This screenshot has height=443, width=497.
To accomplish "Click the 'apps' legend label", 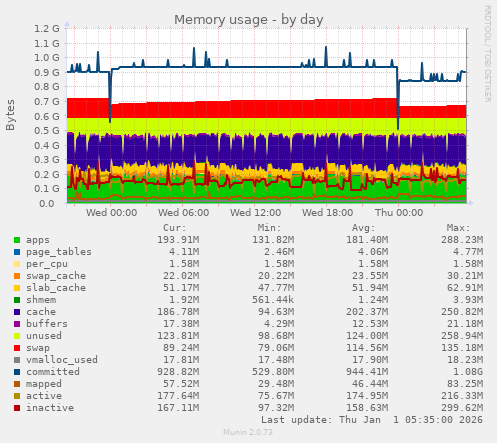I will (38, 240).
